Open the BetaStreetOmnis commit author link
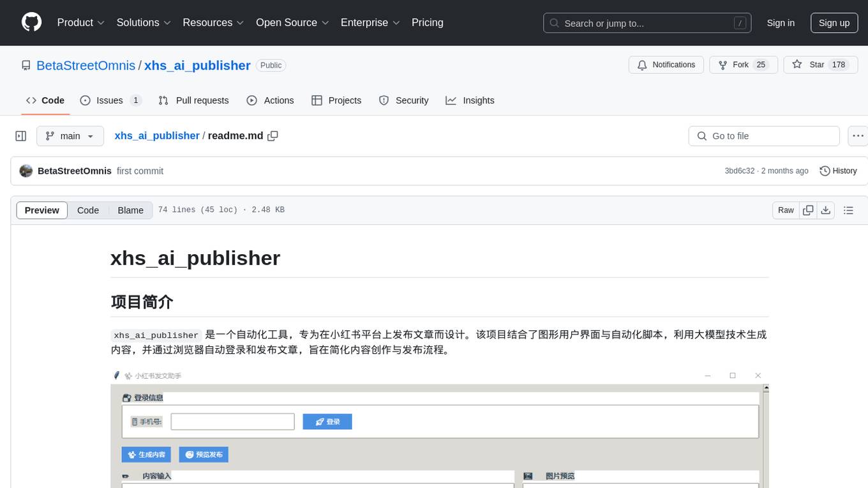 click(75, 171)
